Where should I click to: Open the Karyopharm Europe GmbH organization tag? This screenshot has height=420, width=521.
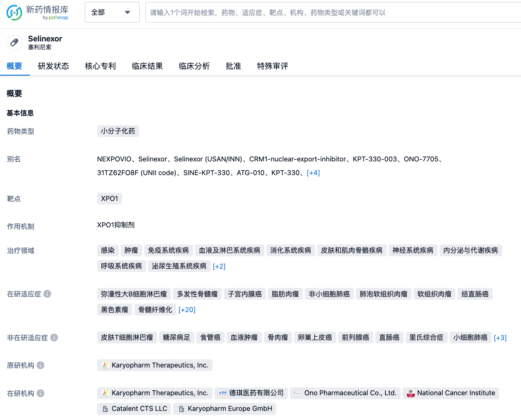225,409
